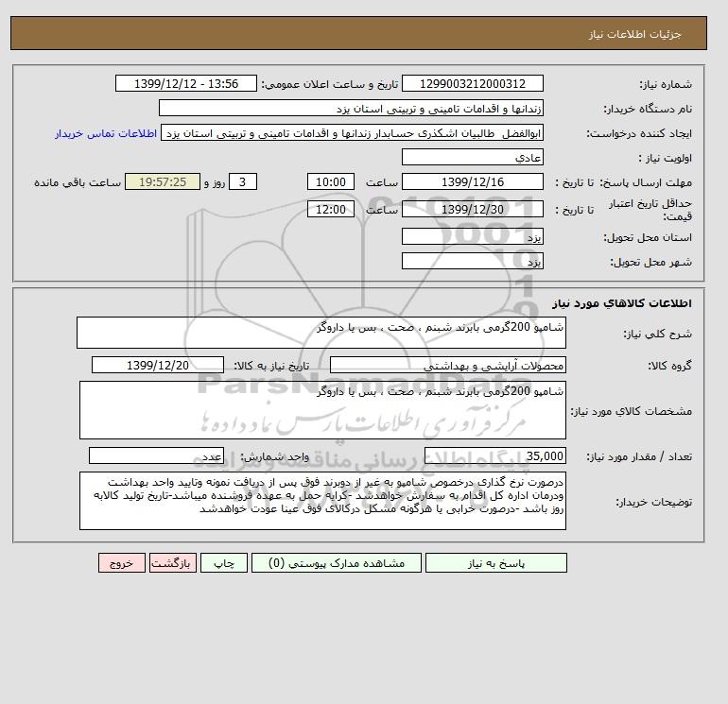This screenshot has height=704, width=728.
Task: Click the label شهر محل تحویل
Action: tap(650, 262)
